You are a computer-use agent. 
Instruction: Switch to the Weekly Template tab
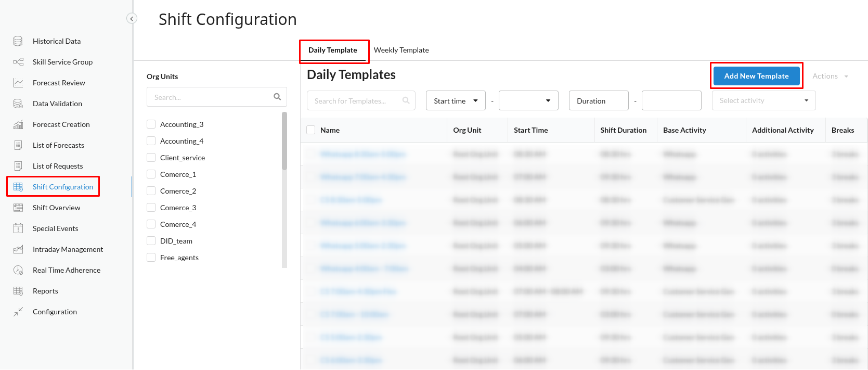[401, 50]
